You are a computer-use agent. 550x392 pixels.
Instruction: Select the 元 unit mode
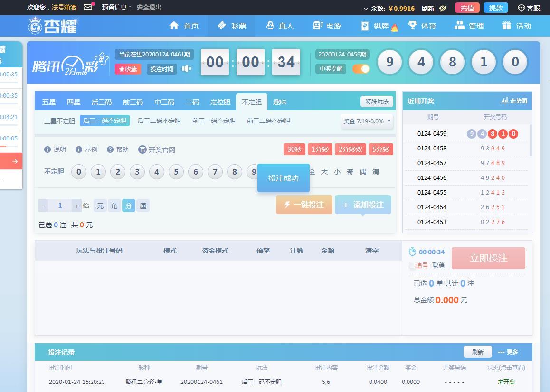pyautogui.click(x=100, y=206)
